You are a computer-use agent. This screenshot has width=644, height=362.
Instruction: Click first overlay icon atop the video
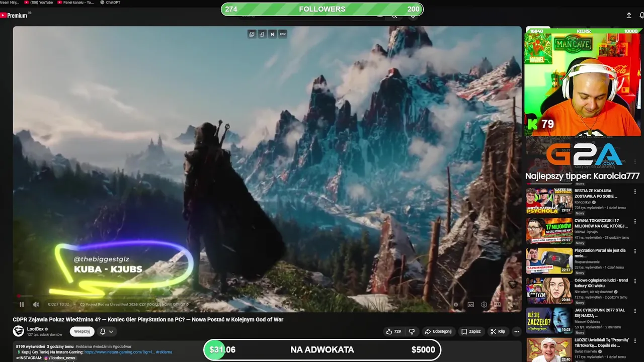click(x=252, y=34)
